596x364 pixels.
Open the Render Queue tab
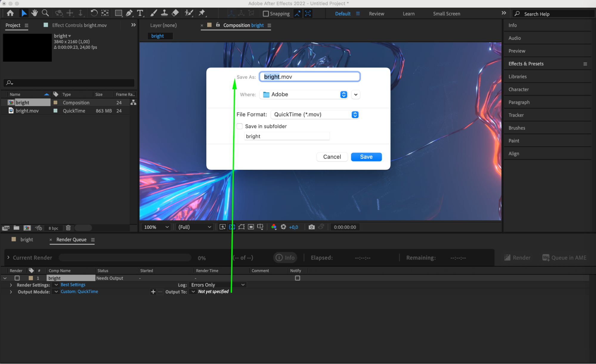[71, 239]
